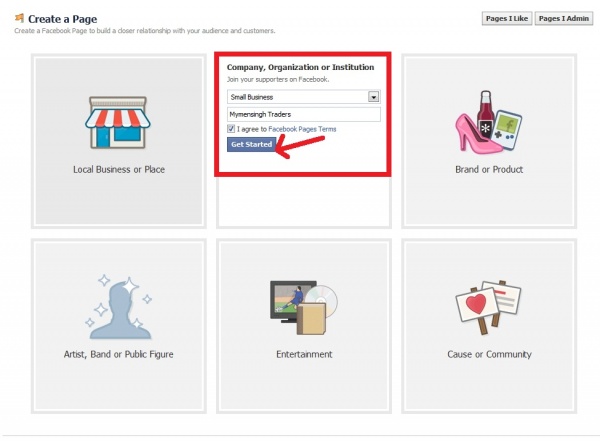Click the Brand or Product label
The image size is (600, 441).
pos(489,169)
